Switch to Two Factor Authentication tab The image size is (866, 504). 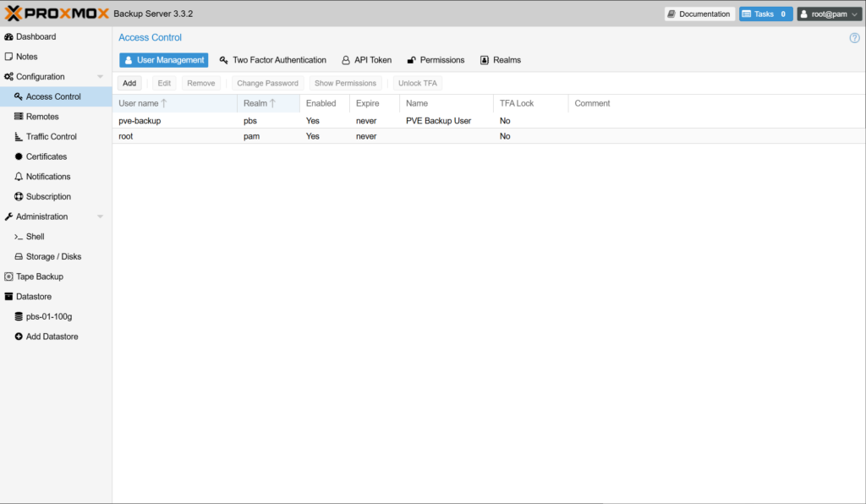(272, 60)
